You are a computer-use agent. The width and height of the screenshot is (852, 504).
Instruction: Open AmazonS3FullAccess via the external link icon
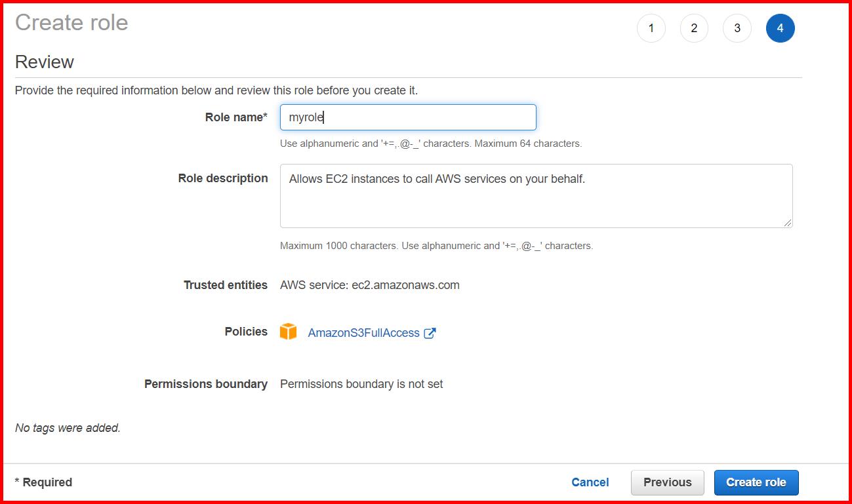[x=430, y=333]
